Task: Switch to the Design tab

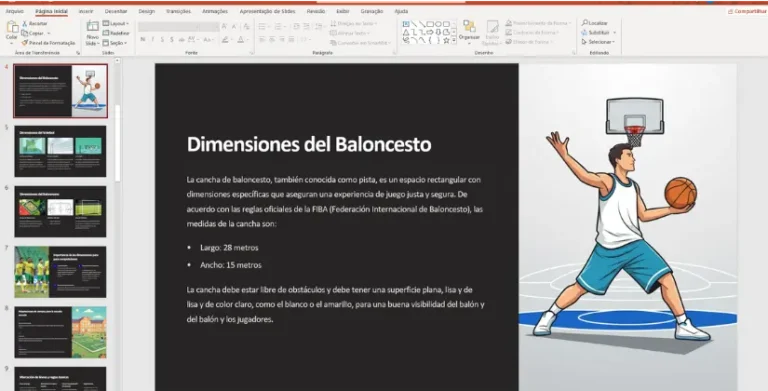Action: point(146,11)
